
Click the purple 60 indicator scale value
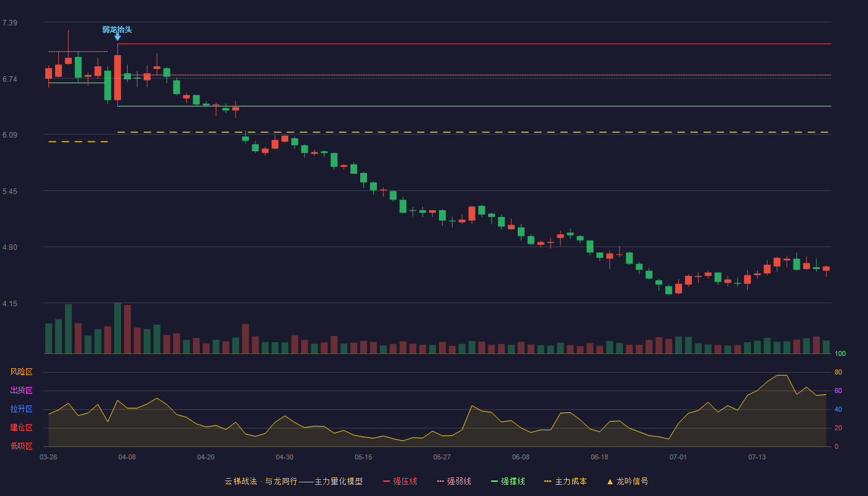838,391
